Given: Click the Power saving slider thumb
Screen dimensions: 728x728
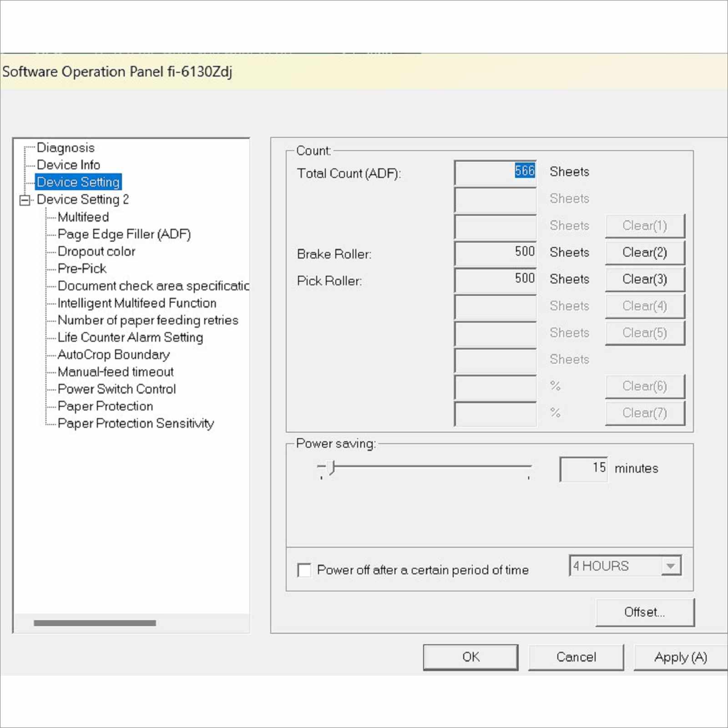Looking at the screenshot, I should 331,467.
